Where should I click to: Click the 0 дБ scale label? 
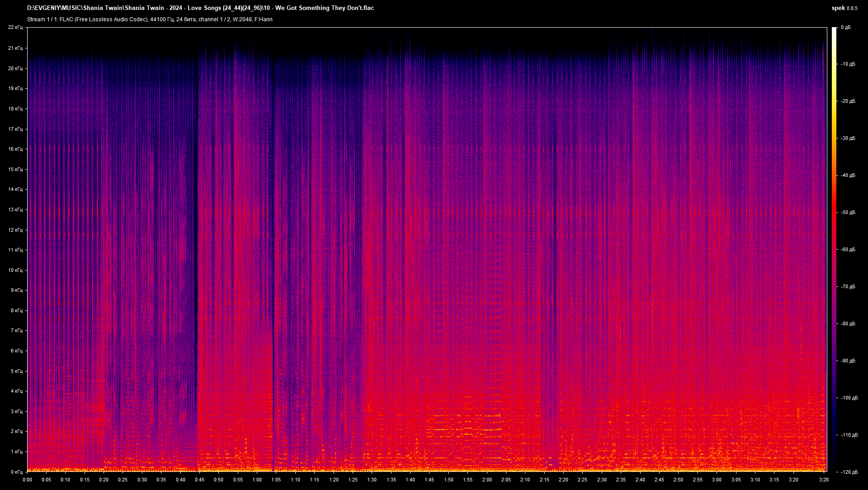pos(845,28)
